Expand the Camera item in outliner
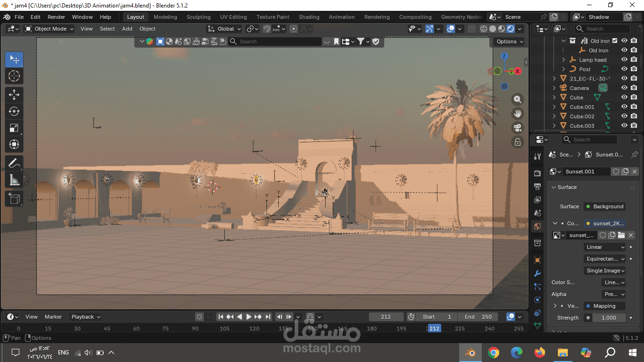The width and height of the screenshot is (644, 362). tap(554, 88)
